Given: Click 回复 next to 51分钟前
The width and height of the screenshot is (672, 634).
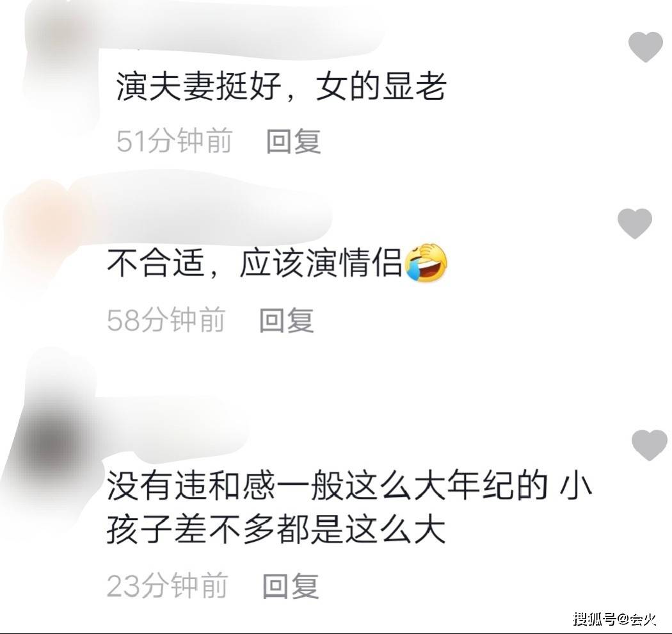Looking at the screenshot, I should 293,141.
